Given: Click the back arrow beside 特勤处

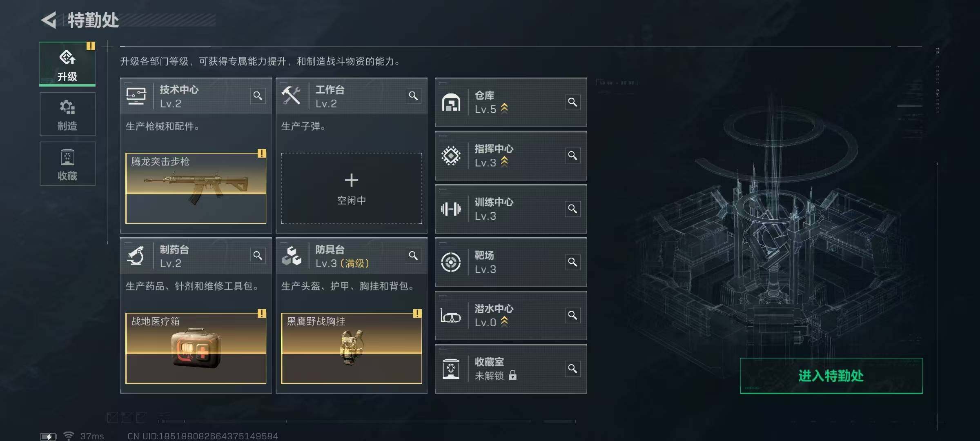Looking at the screenshot, I should point(49,20).
